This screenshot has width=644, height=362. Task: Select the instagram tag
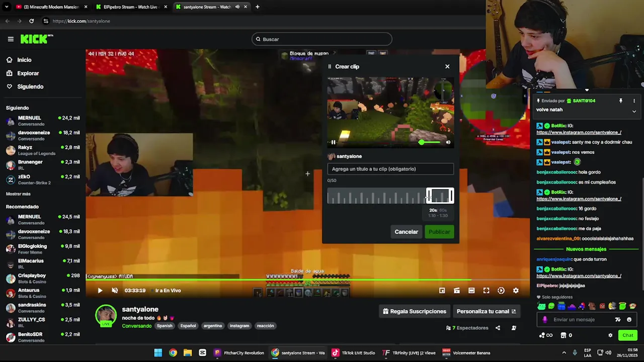click(239, 326)
